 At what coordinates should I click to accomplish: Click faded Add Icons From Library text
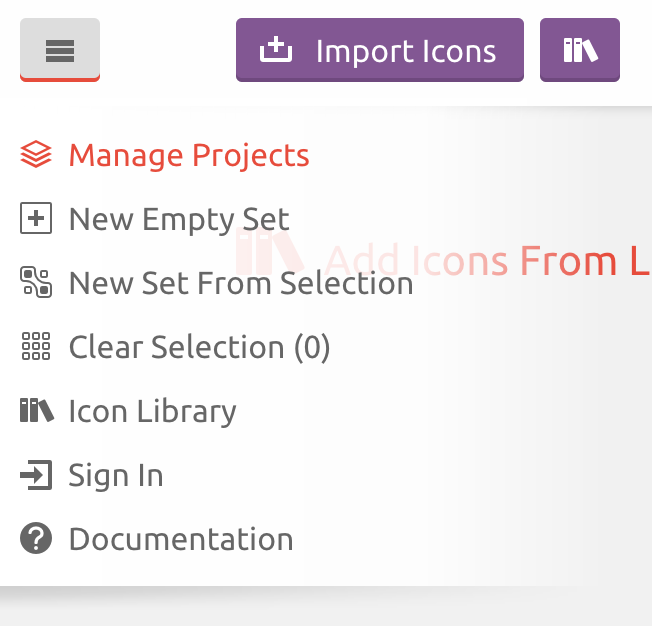pos(488,261)
